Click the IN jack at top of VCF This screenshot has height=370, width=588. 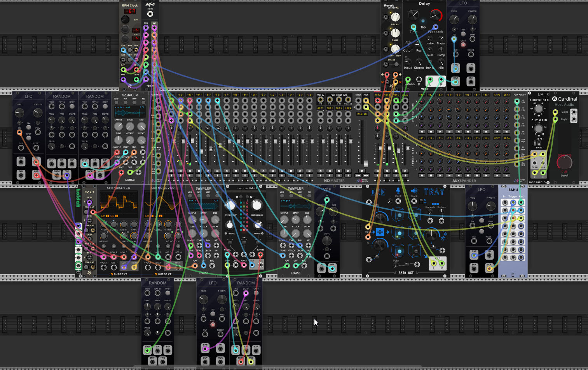point(327,200)
